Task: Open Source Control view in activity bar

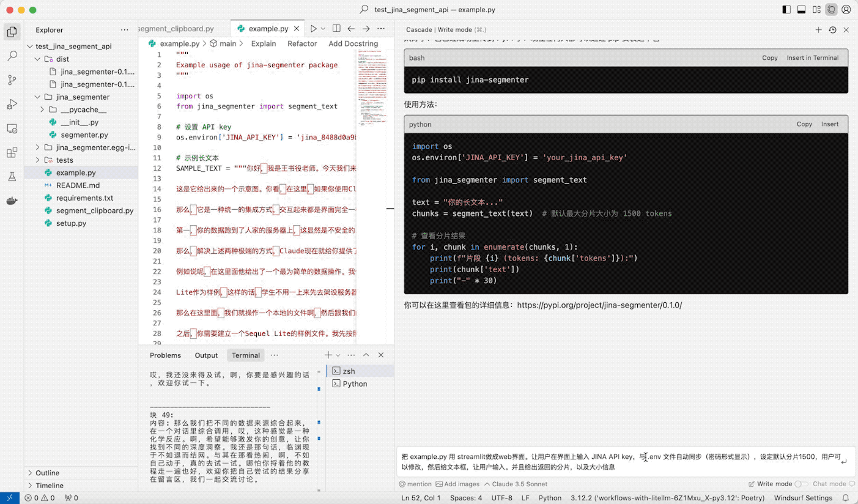Action: (12, 80)
